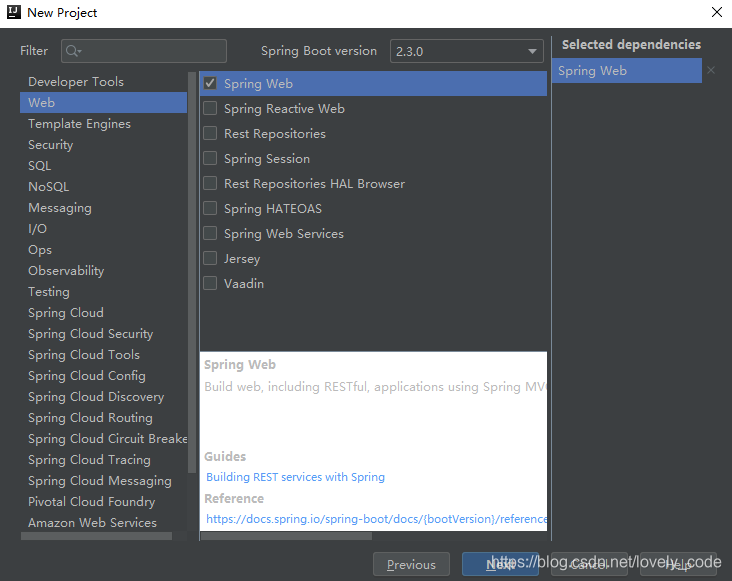The width and height of the screenshot is (732, 581).
Task: Enable the Vaadin dependency checkbox
Action: click(210, 283)
